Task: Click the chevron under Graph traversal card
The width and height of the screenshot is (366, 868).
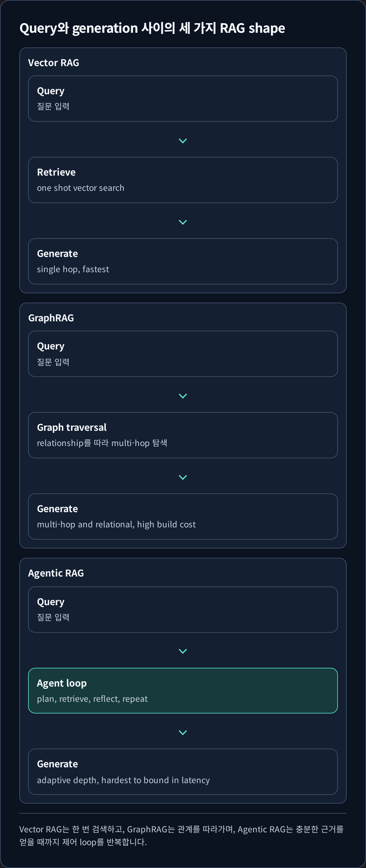Action: click(183, 477)
